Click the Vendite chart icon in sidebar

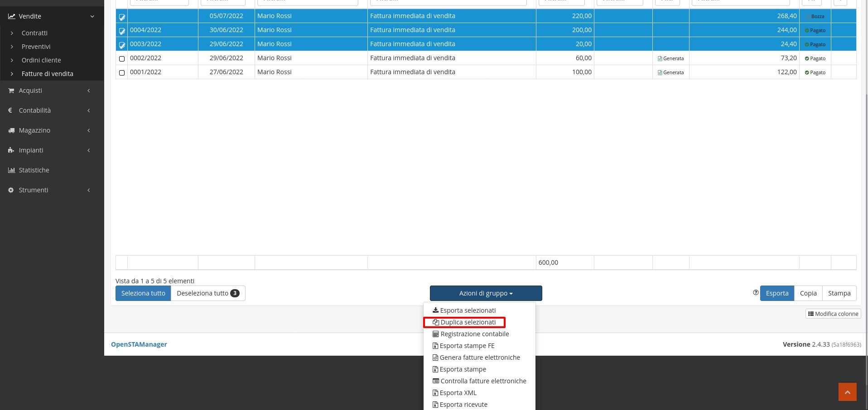coord(11,16)
